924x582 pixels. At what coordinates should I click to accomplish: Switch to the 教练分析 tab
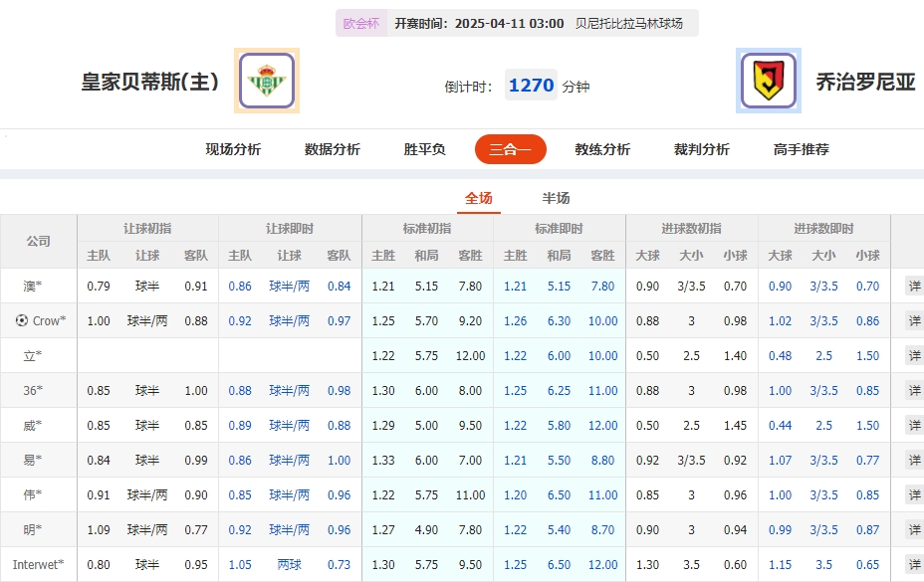pyautogui.click(x=601, y=147)
